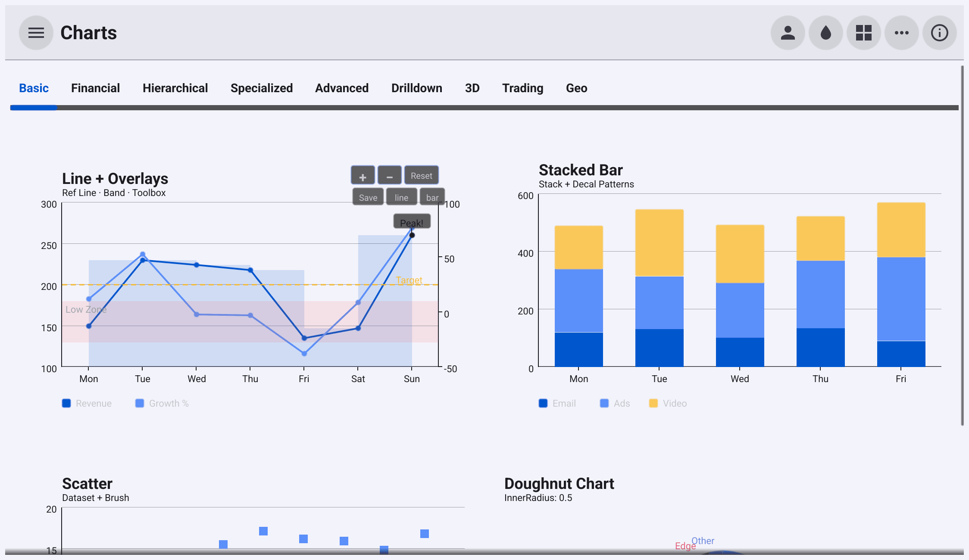Image resolution: width=969 pixels, height=560 pixels.
Task: Click the Video legend color swatch
Action: pyautogui.click(x=653, y=403)
